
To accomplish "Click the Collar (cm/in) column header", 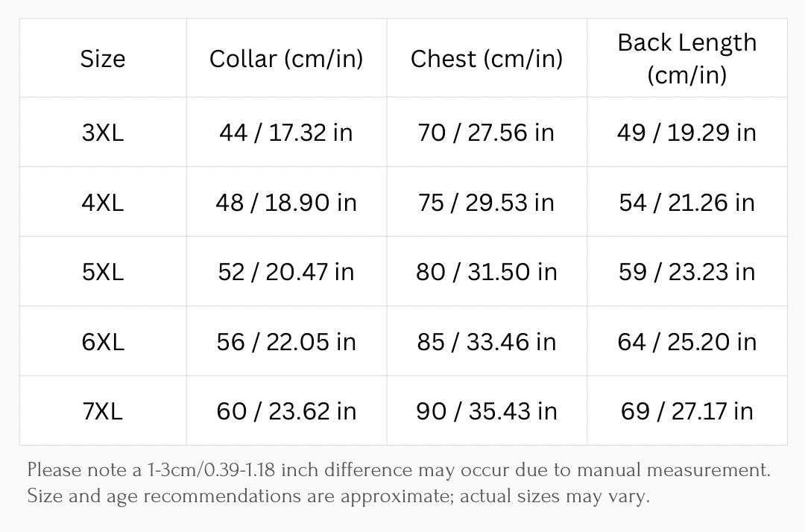I will (286, 58).
